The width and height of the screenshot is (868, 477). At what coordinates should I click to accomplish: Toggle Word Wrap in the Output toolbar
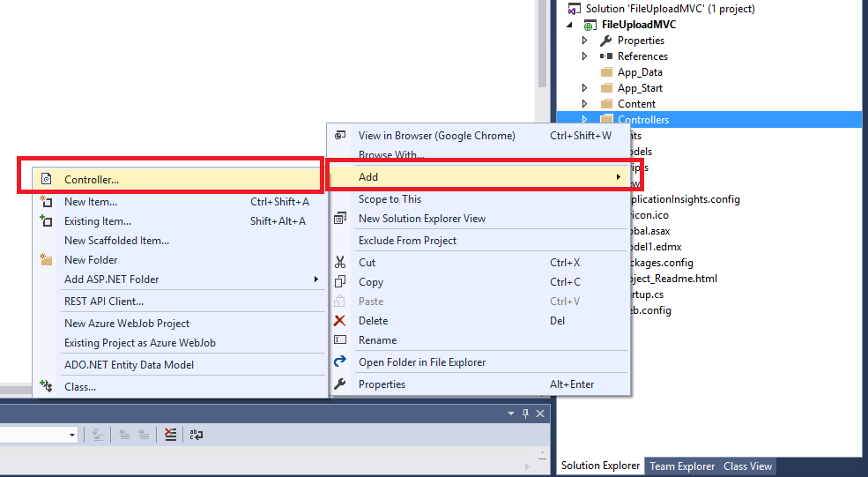pyautogui.click(x=196, y=435)
